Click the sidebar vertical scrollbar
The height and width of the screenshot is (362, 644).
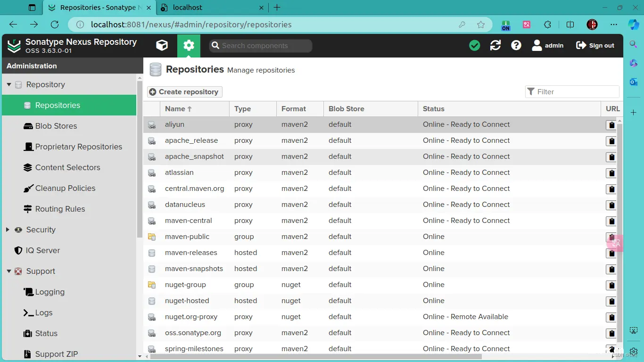pyautogui.click(x=140, y=159)
